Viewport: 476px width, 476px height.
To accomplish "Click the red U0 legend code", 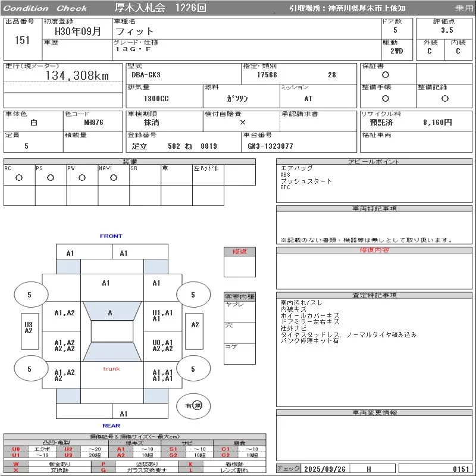I will coord(16,449).
